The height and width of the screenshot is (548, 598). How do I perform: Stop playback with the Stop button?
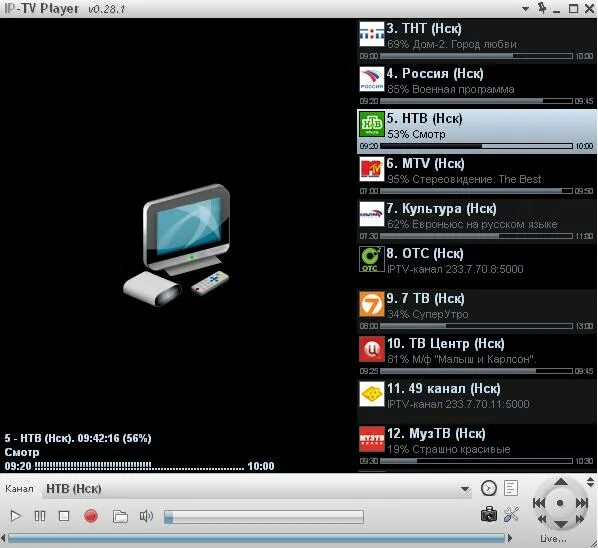[x=64, y=516]
